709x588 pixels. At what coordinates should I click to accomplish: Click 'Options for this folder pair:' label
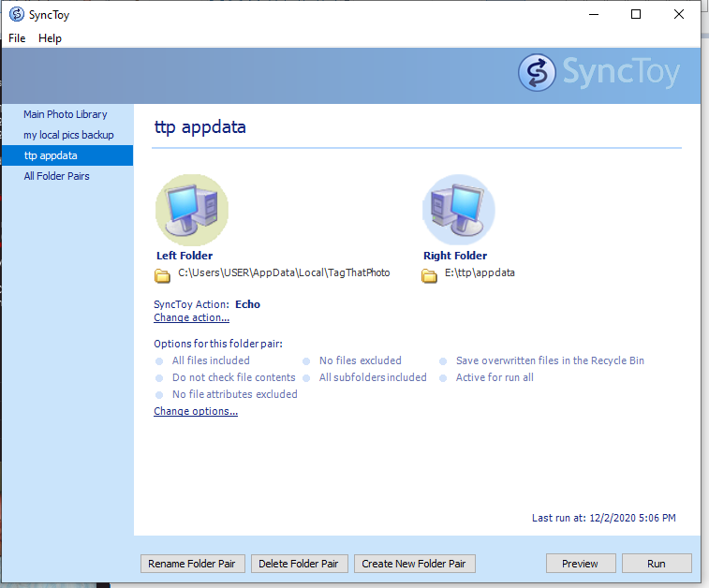(218, 344)
